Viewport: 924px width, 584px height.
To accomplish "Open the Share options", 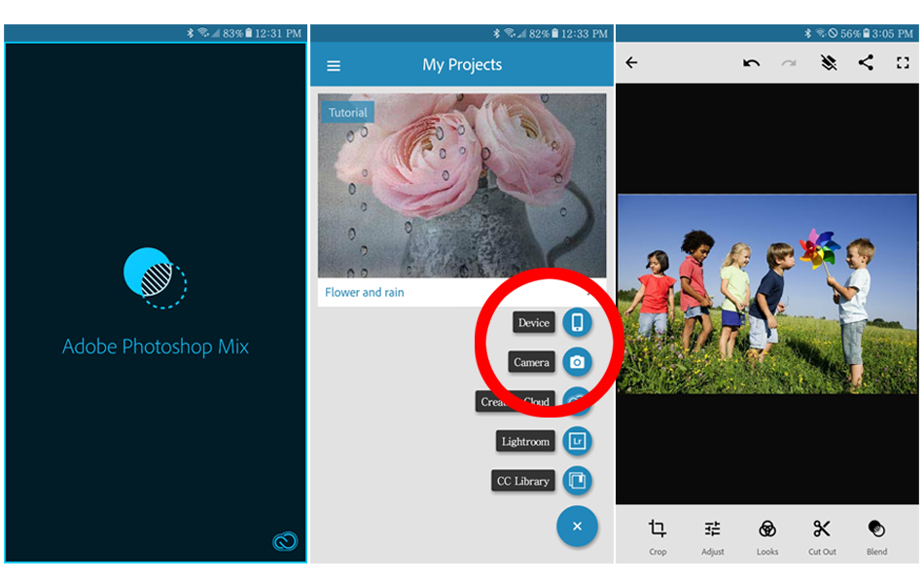I will click(x=865, y=62).
